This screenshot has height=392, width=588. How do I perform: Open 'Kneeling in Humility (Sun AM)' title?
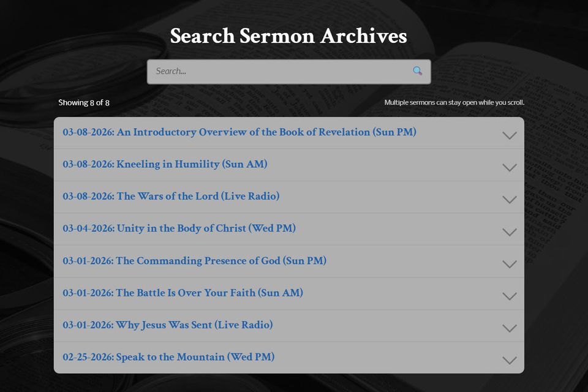point(165,164)
